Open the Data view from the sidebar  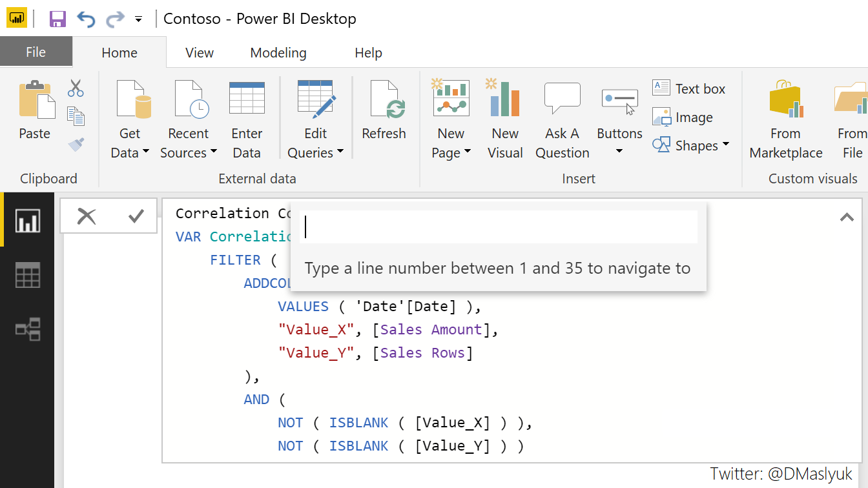(x=26, y=274)
